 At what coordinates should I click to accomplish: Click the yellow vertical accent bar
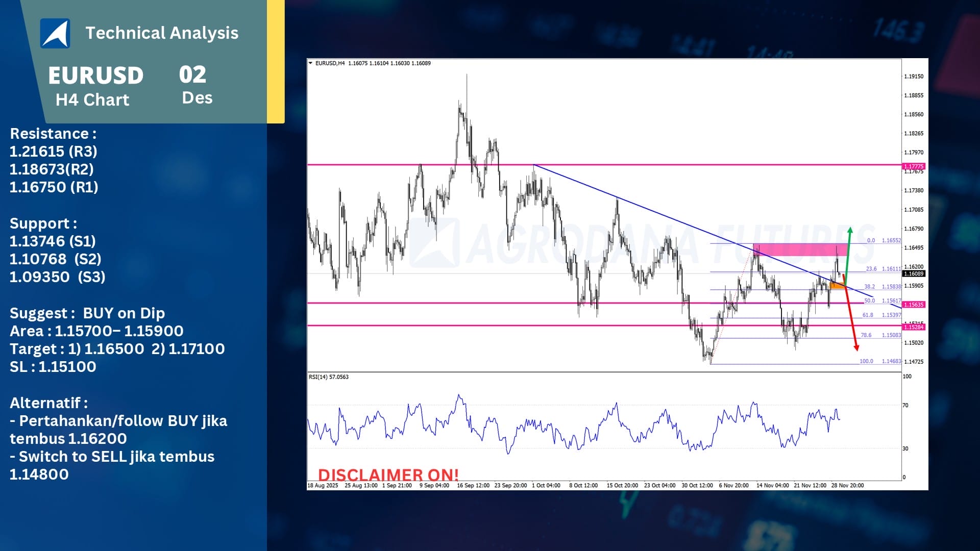(276, 61)
